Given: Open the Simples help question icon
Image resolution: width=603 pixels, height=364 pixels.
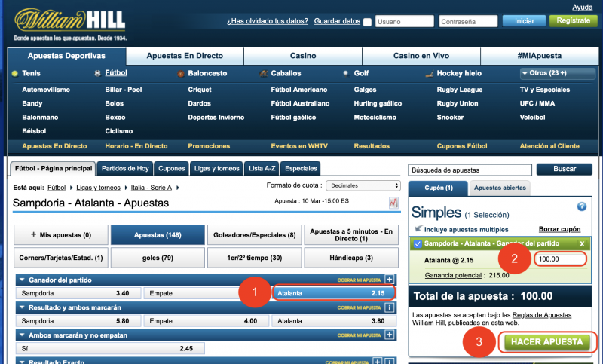Looking at the screenshot, I should (581, 206).
